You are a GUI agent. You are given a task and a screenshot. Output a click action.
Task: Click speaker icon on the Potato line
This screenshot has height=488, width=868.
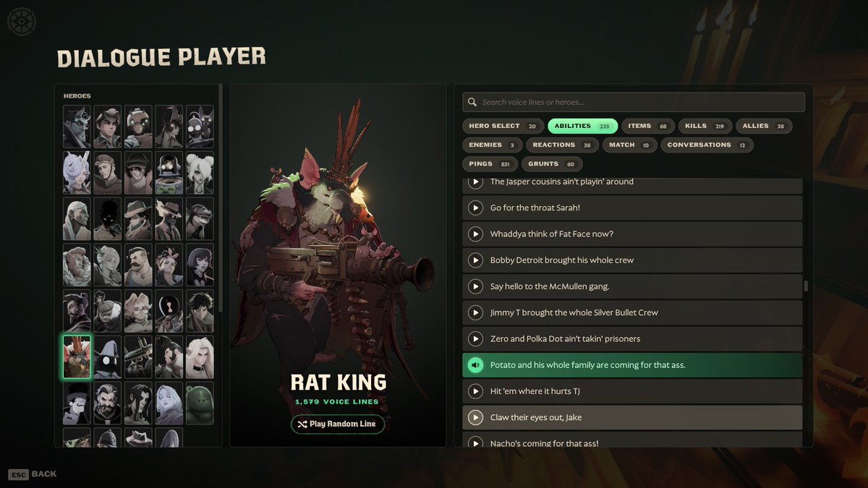click(x=475, y=365)
